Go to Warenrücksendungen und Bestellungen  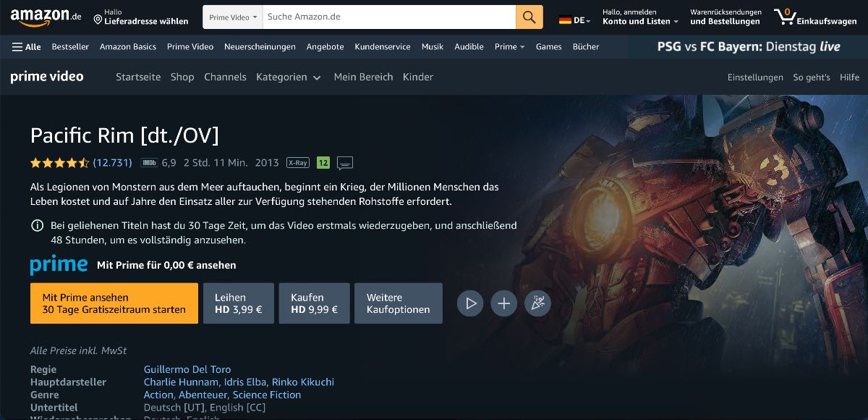(x=726, y=17)
